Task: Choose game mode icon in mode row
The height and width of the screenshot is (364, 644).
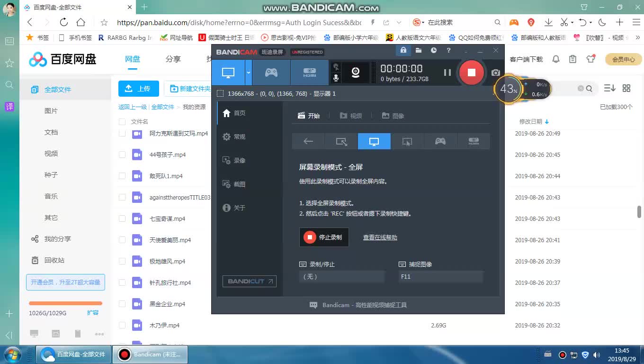Action: click(440, 141)
